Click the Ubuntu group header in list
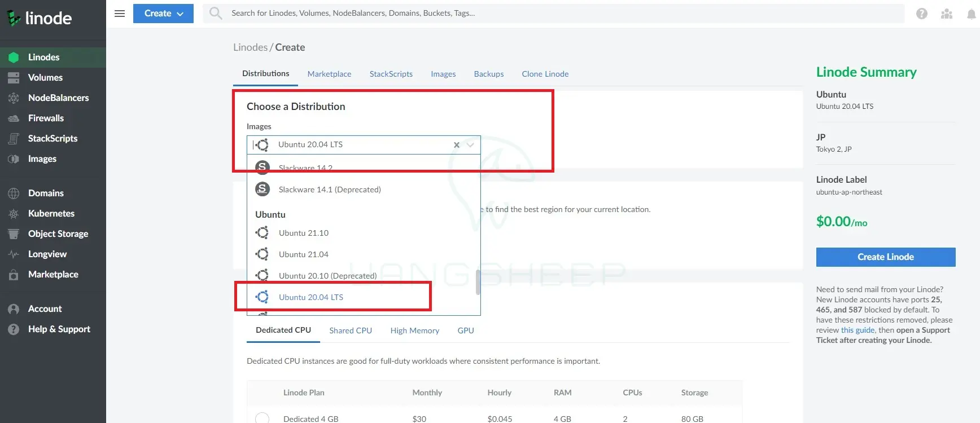 pyautogui.click(x=270, y=215)
